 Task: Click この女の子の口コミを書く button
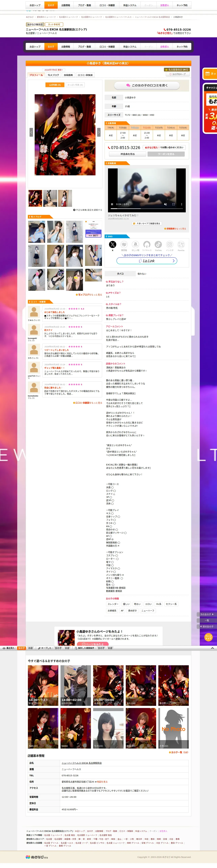tap(147, 86)
